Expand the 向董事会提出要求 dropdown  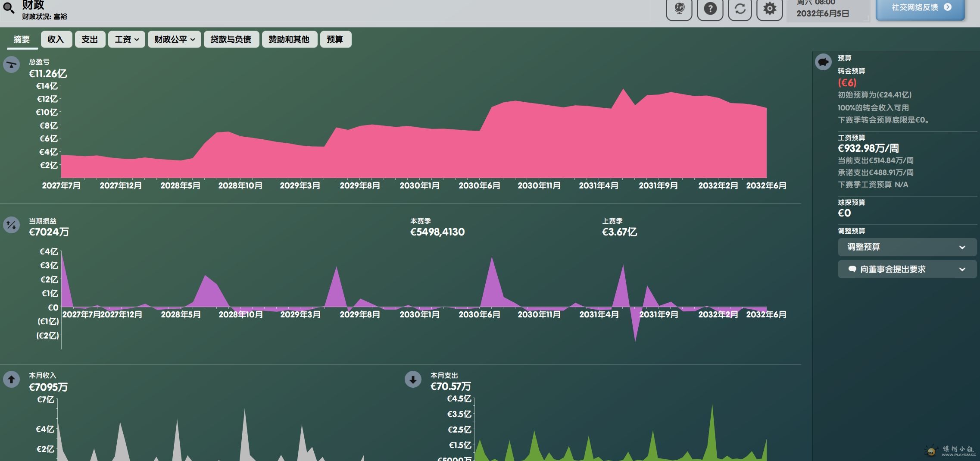[x=907, y=269]
